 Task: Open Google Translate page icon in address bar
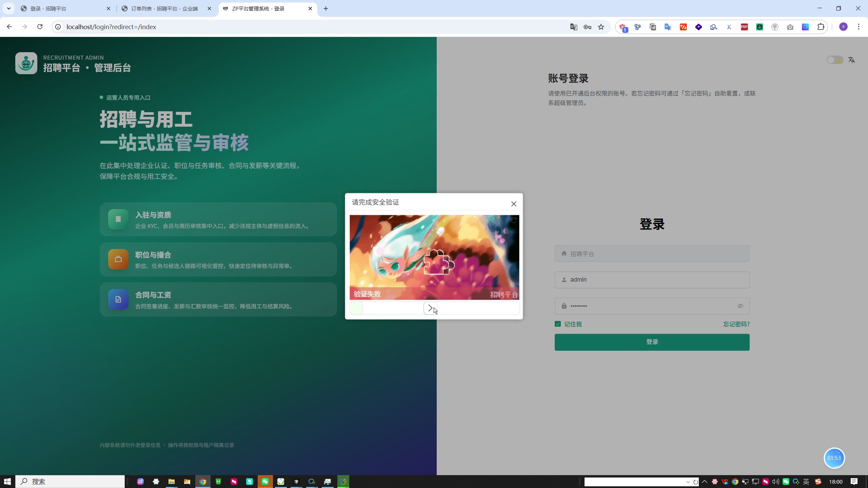point(574,27)
